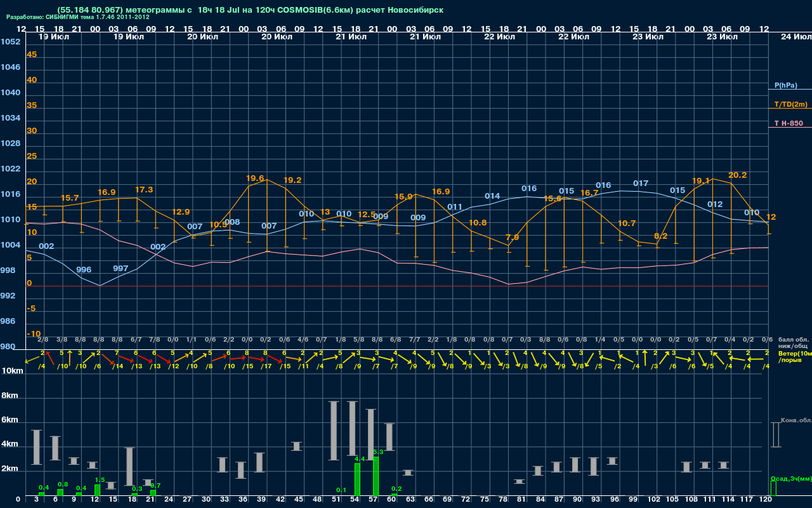Click the 8km altitude axis label
This screenshot has height=508, width=812.
pos(8,396)
